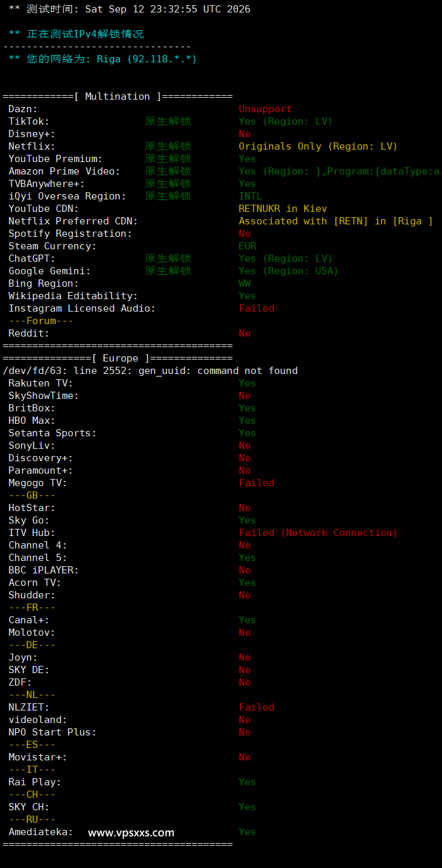Select the Amediateka label
This screenshot has width=442, height=868.
(x=41, y=832)
